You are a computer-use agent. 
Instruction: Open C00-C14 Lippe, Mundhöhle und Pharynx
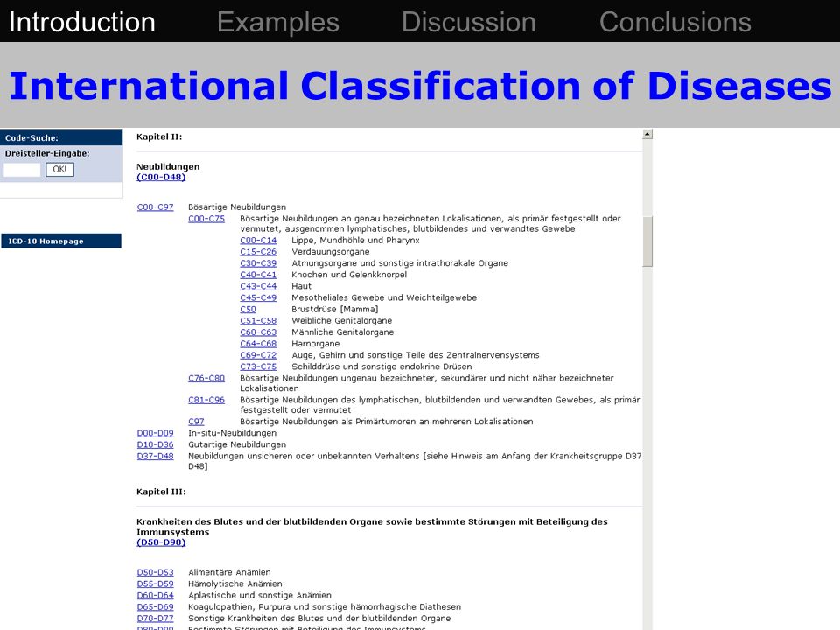[x=258, y=241]
